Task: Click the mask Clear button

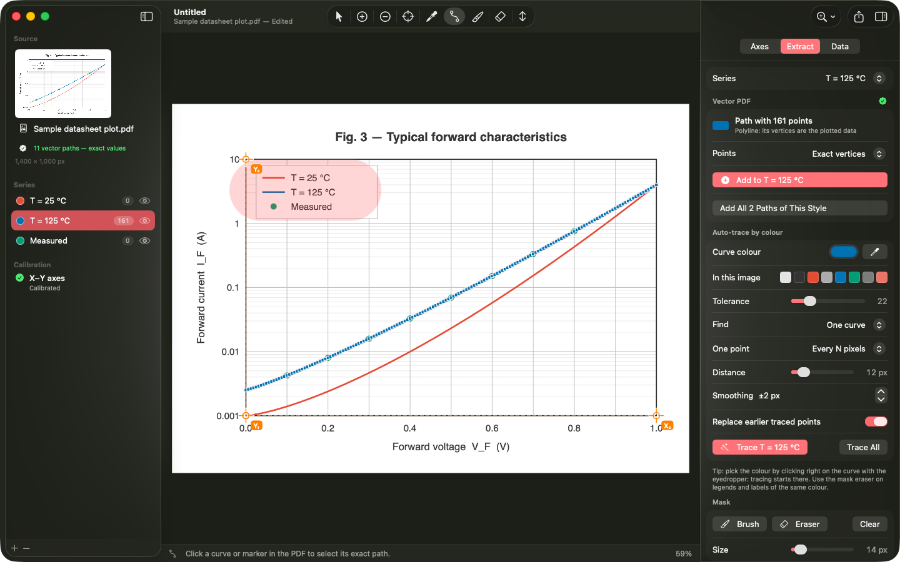Action: tap(870, 524)
